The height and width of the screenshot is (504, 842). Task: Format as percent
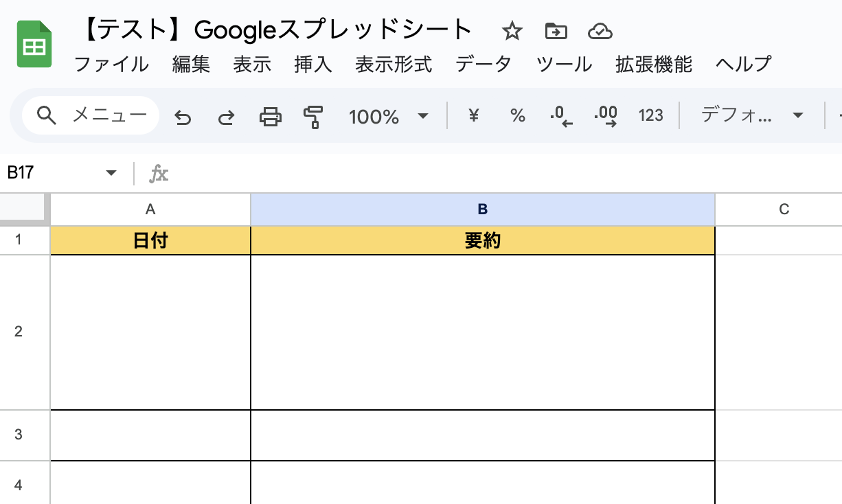pos(517,115)
